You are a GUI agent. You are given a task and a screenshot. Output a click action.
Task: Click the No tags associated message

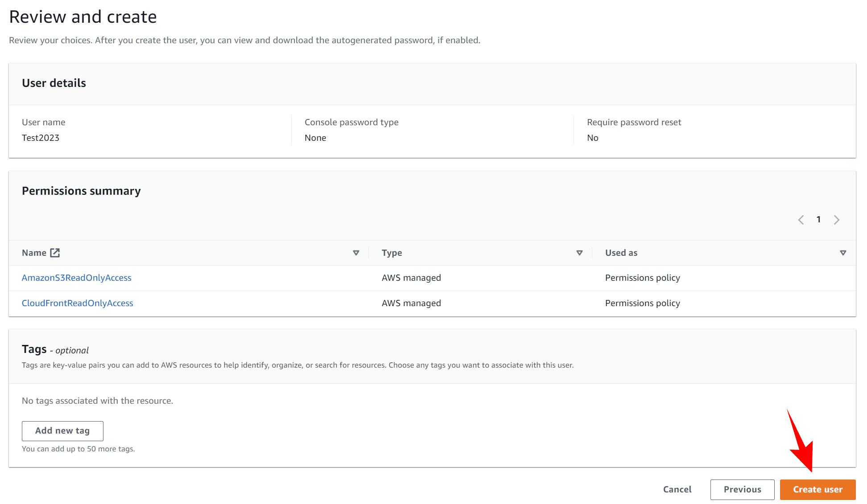97,401
